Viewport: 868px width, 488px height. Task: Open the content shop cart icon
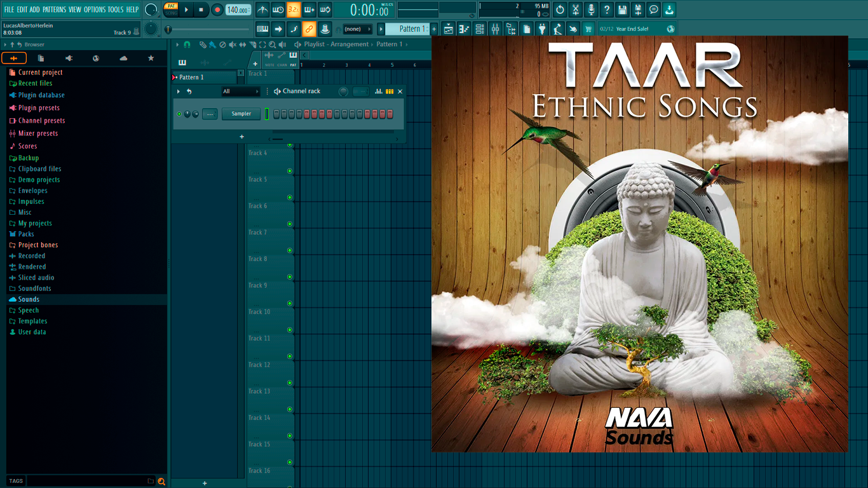click(x=588, y=29)
